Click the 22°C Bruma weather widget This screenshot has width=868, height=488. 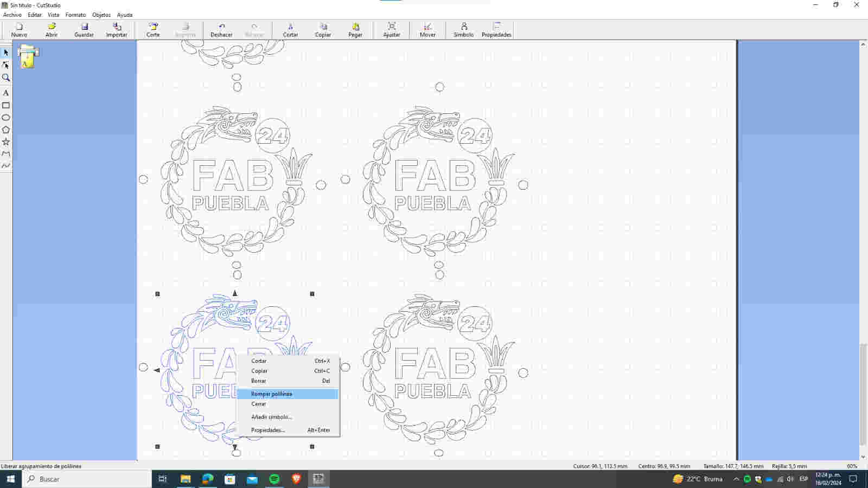698,479
